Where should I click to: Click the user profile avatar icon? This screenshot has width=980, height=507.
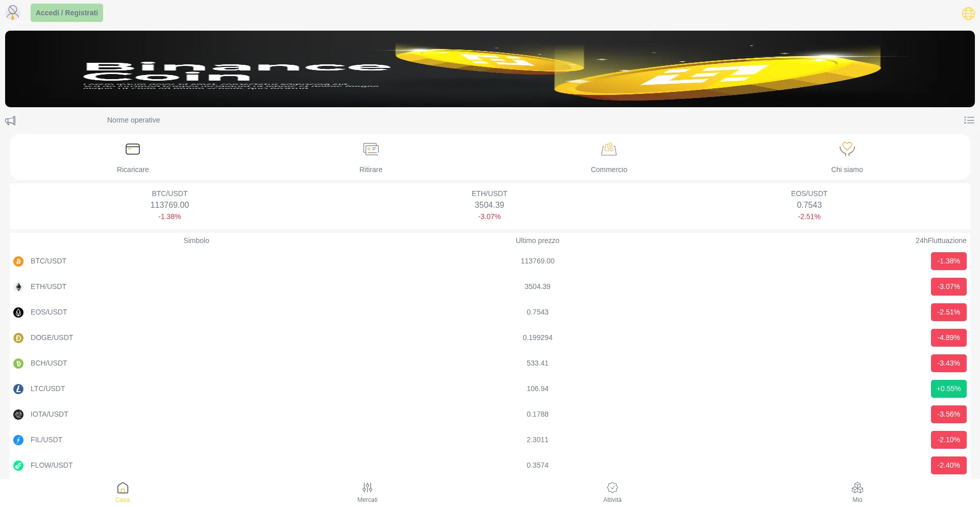[13, 12]
